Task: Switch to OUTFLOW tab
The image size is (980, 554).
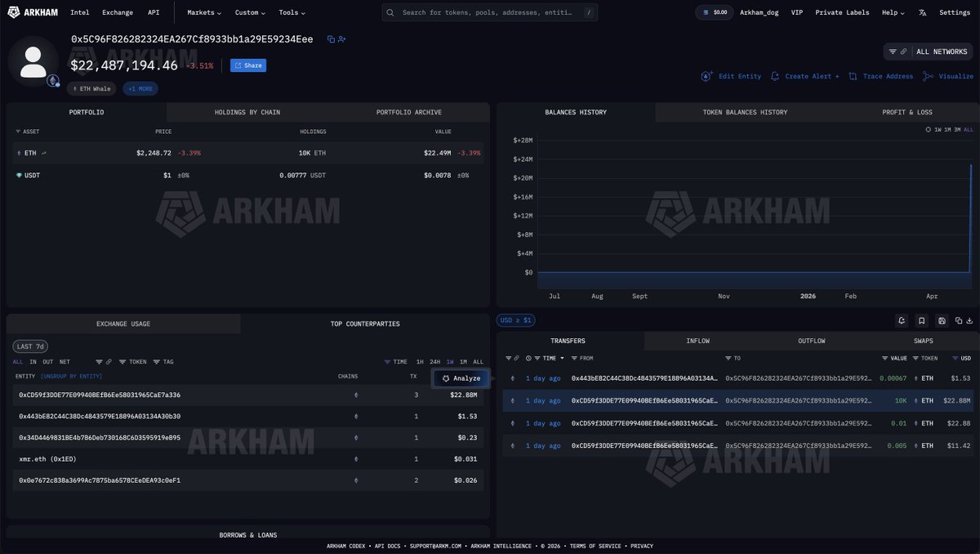Action: tap(812, 341)
